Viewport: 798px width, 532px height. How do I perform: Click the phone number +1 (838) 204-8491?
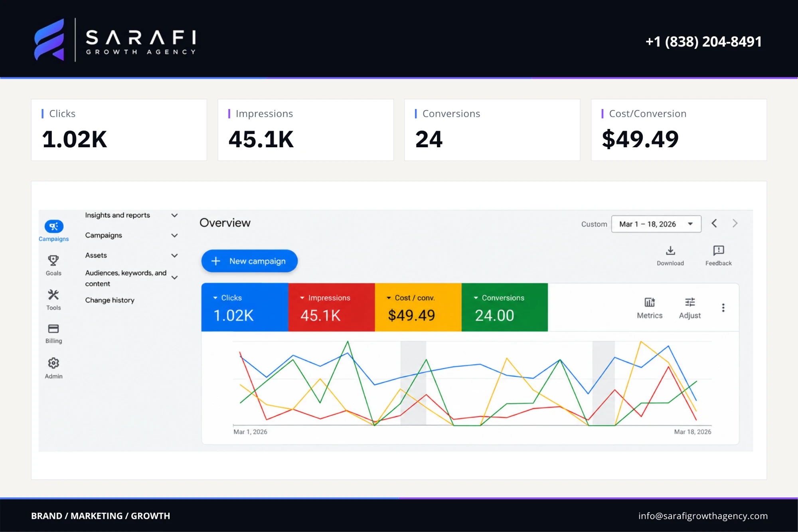[x=703, y=42]
